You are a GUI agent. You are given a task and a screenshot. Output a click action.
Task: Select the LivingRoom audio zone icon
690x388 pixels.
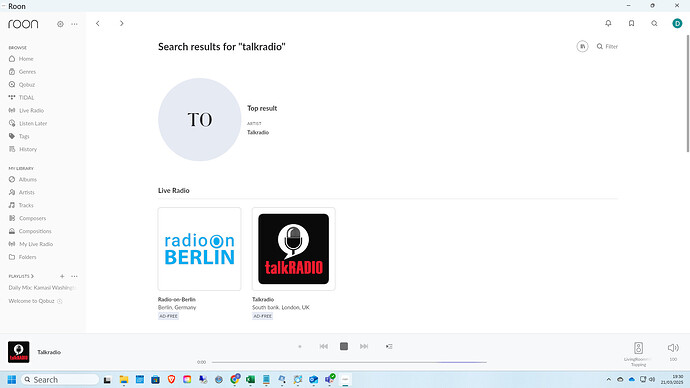638,348
